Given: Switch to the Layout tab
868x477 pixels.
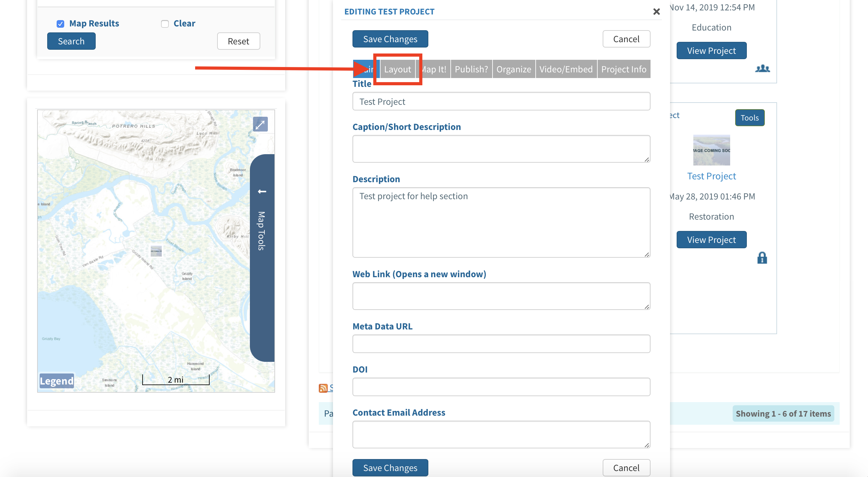Looking at the screenshot, I should [397, 70].
